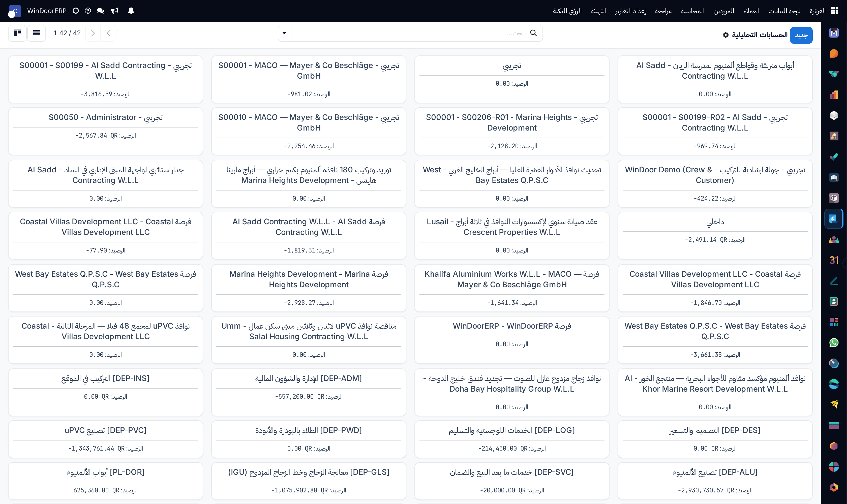
Task: Expand the search options dropdown arrow
Action: [x=284, y=33]
